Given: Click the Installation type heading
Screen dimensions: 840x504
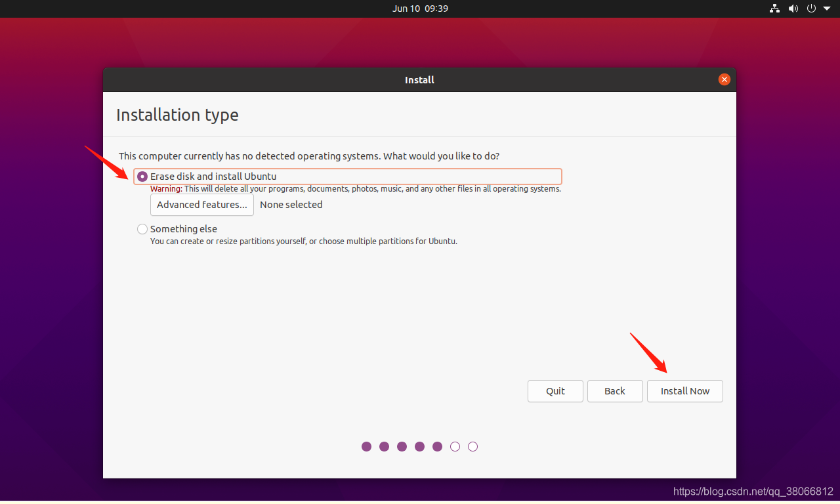Looking at the screenshot, I should tap(177, 115).
